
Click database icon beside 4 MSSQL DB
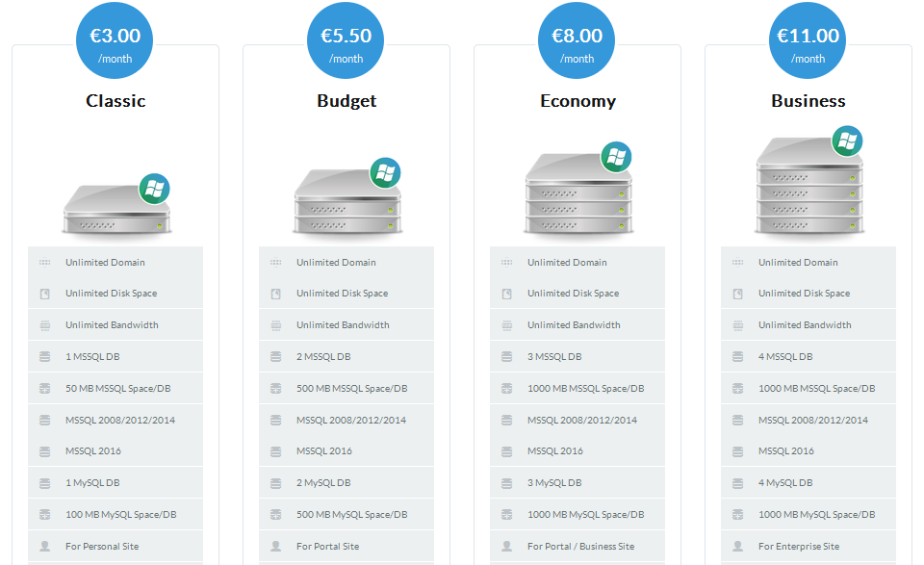(x=738, y=356)
